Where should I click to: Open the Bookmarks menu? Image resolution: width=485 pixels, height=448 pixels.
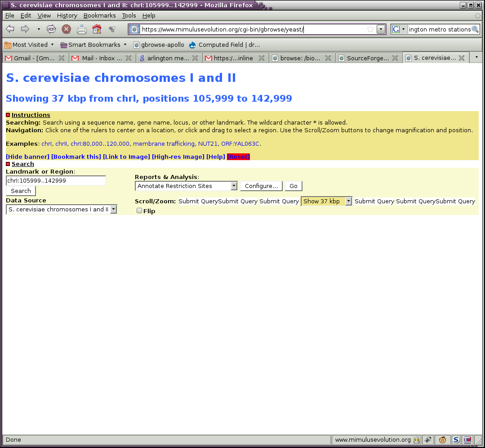(x=99, y=15)
